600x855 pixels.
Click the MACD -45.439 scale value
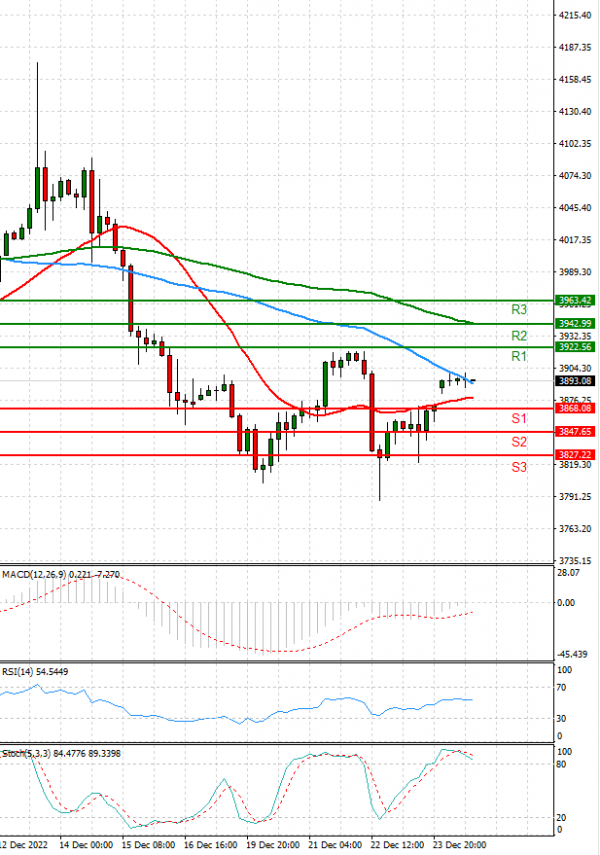tap(573, 654)
